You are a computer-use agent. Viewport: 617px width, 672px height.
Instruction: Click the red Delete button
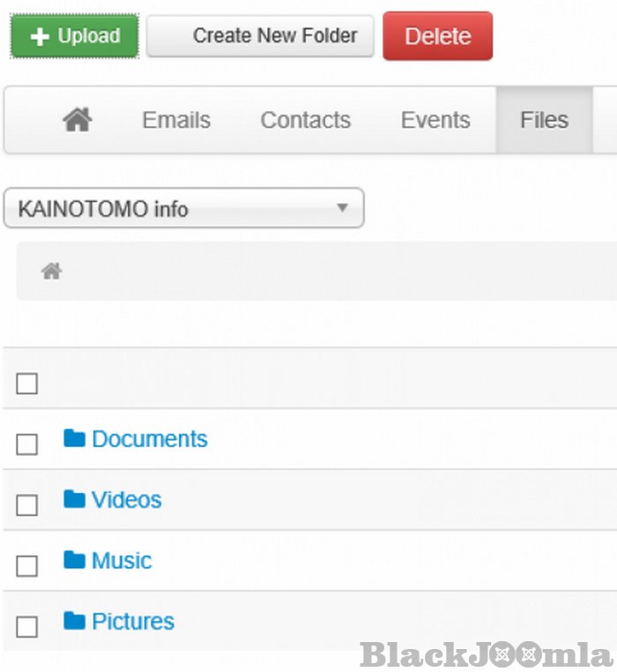coord(437,36)
